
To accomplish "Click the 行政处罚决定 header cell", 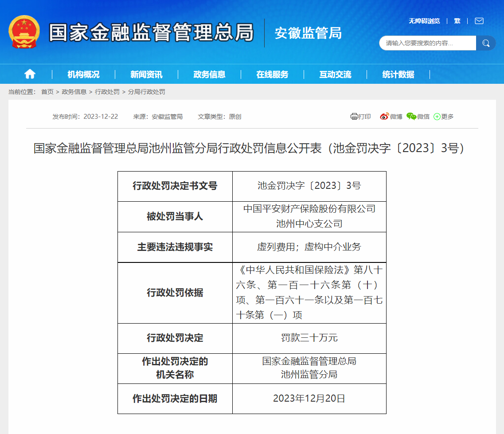I will coord(175,338).
